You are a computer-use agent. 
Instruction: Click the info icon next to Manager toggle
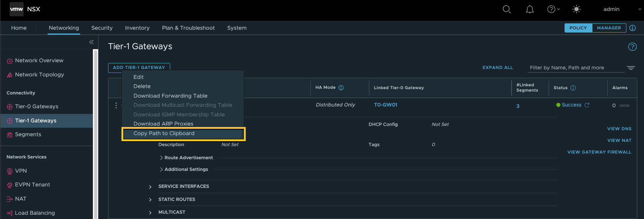(x=632, y=28)
